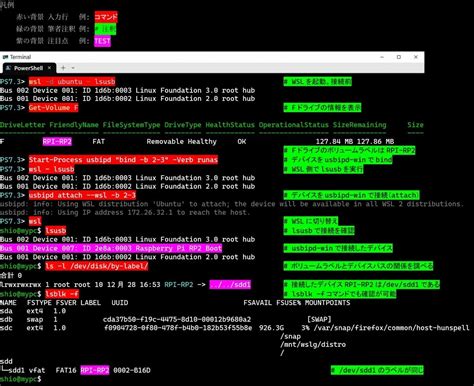Click the 'MOUNTPOINTS' column header

(327, 303)
